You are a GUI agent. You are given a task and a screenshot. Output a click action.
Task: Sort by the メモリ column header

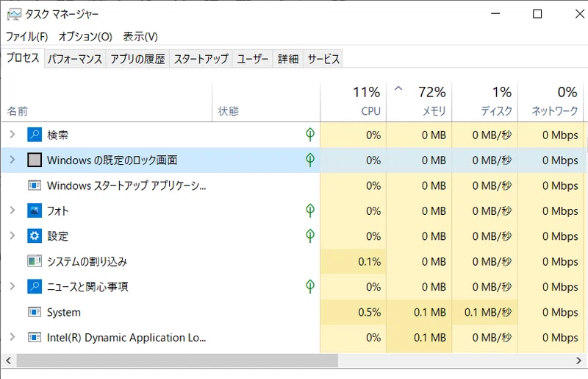419,102
